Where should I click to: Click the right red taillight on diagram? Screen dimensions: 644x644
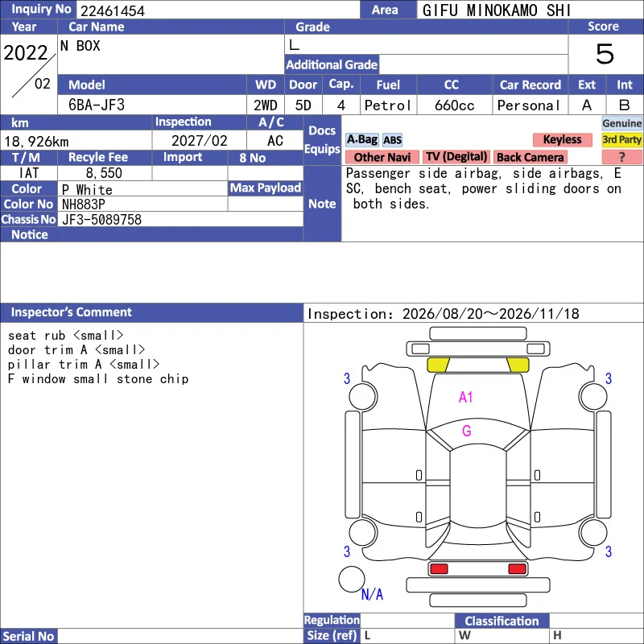(x=517, y=569)
